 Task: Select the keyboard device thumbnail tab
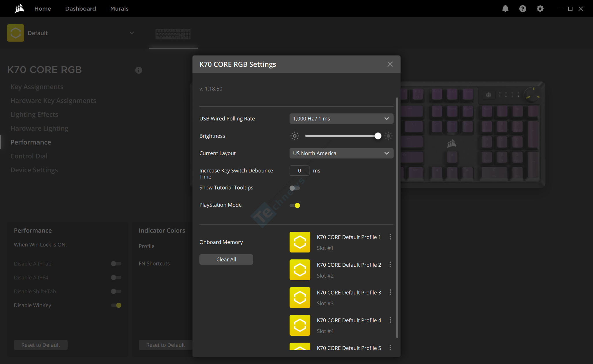coord(173,34)
